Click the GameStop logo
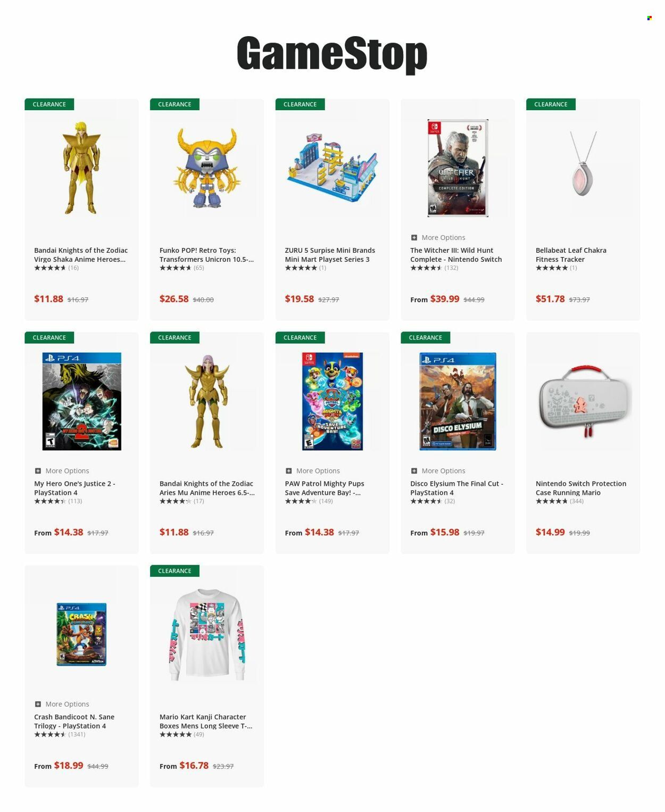Viewport: 665px width, 812px height. pos(332,54)
